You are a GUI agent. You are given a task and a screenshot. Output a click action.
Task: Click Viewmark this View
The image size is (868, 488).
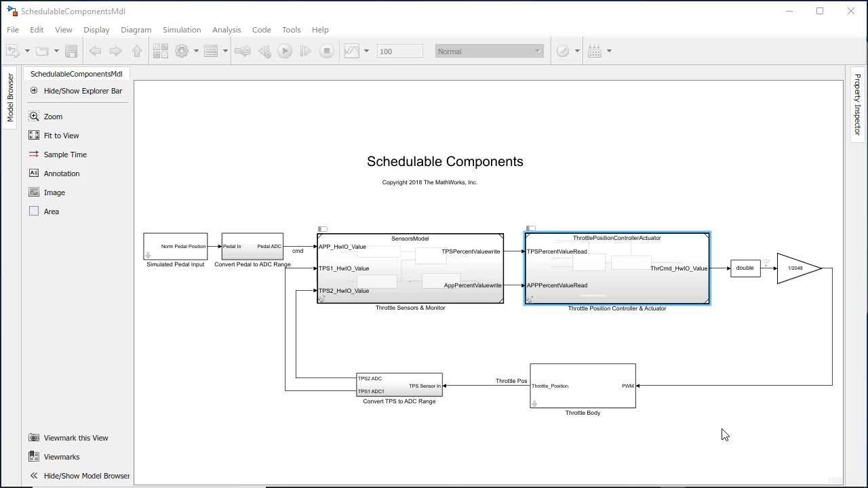point(75,438)
